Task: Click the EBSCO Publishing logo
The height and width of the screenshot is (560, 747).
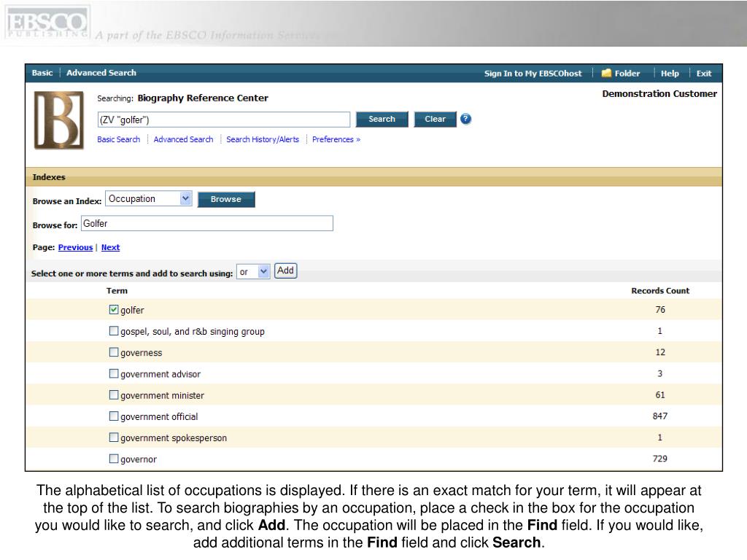Action: [x=47, y=22]
